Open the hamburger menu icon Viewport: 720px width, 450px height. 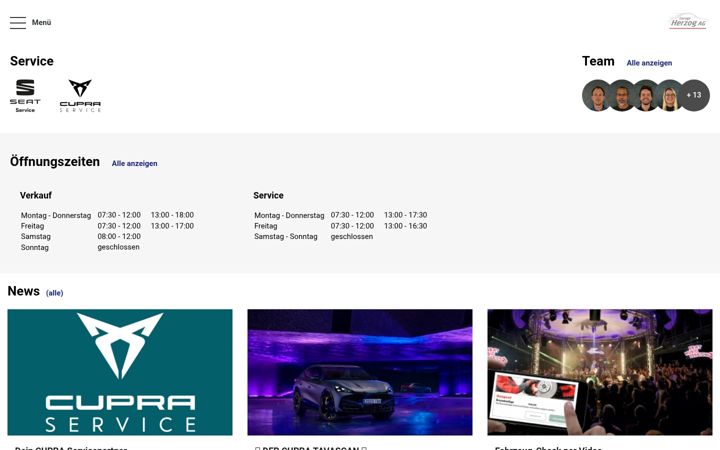click(18, 22)
